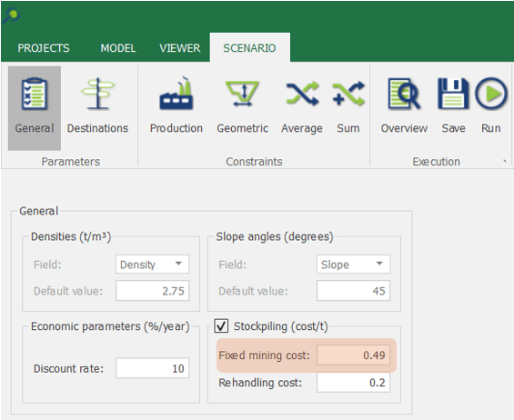514x420 pixels.
Task: Open scenario Overview magnifier icon
Action: [404, 94]
